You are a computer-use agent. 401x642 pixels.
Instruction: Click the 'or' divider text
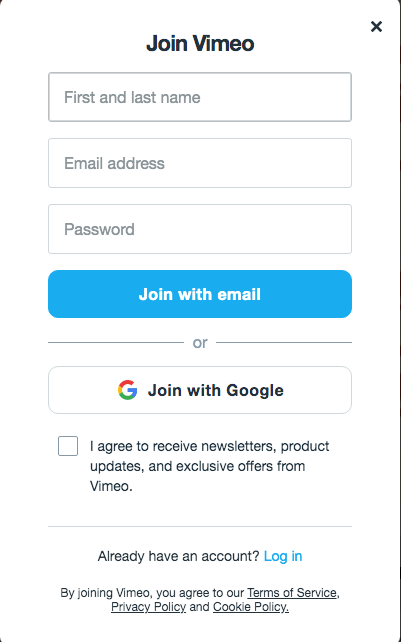pos(200,343)
